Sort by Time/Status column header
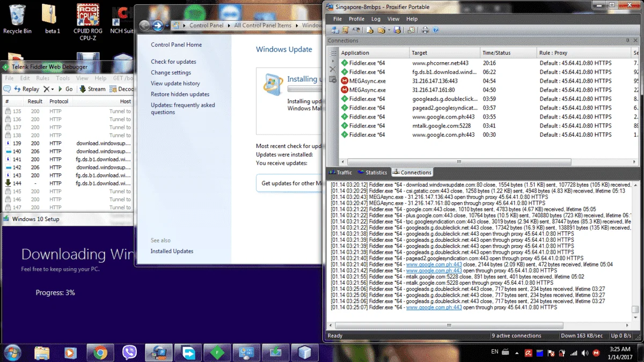 508,53
